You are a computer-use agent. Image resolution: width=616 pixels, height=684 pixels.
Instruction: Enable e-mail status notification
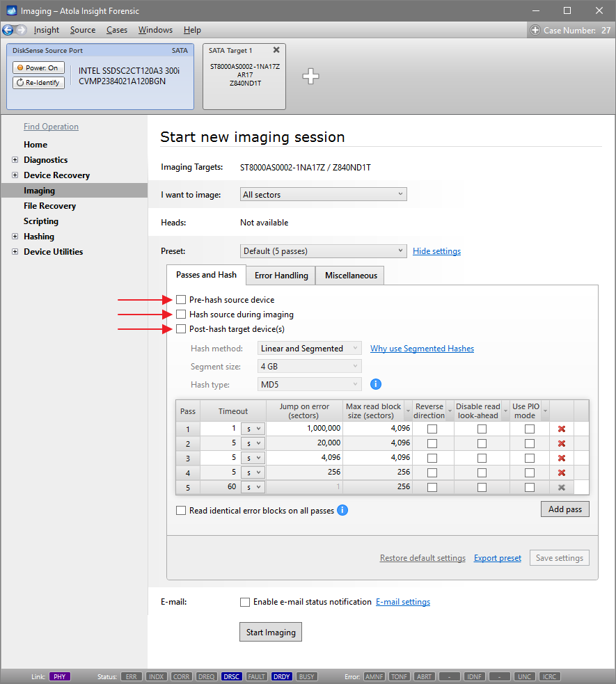tap(244, 601)
